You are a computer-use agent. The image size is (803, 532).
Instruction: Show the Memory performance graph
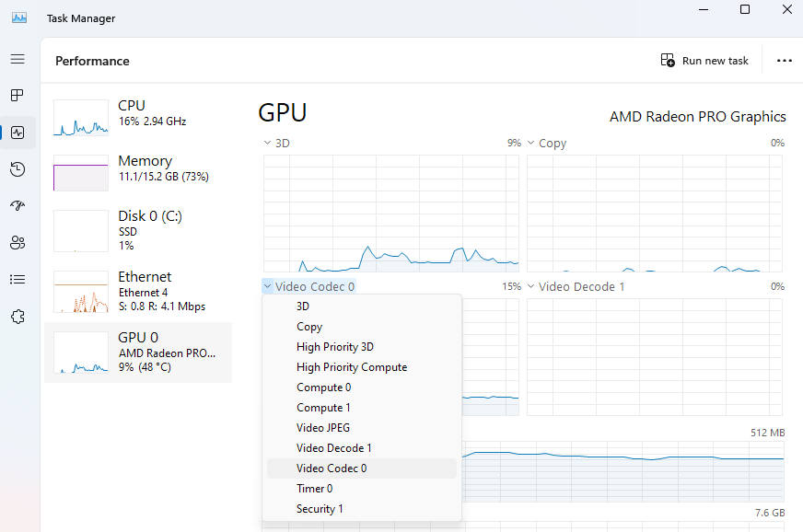pyautogui.click(x=138, y=172)
